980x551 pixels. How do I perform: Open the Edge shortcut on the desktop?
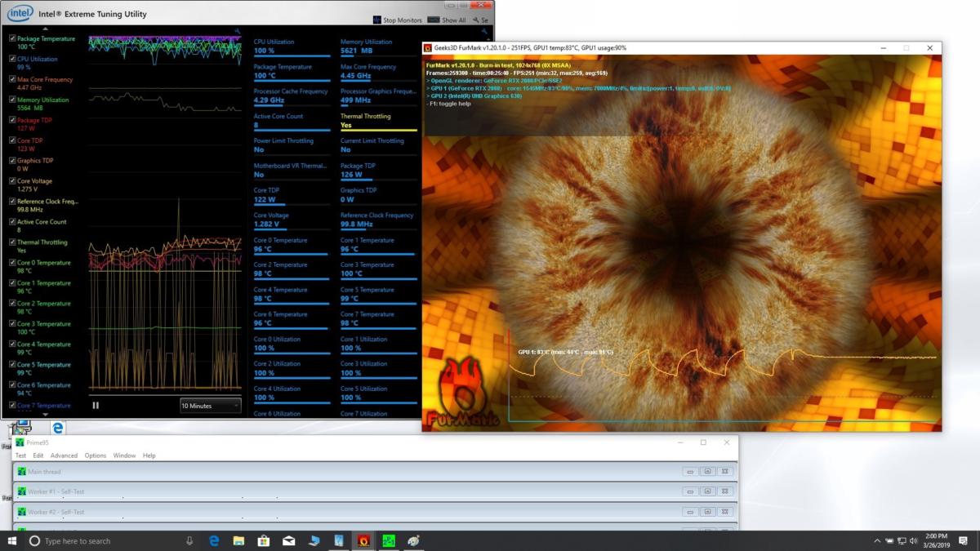coord(58,428)
